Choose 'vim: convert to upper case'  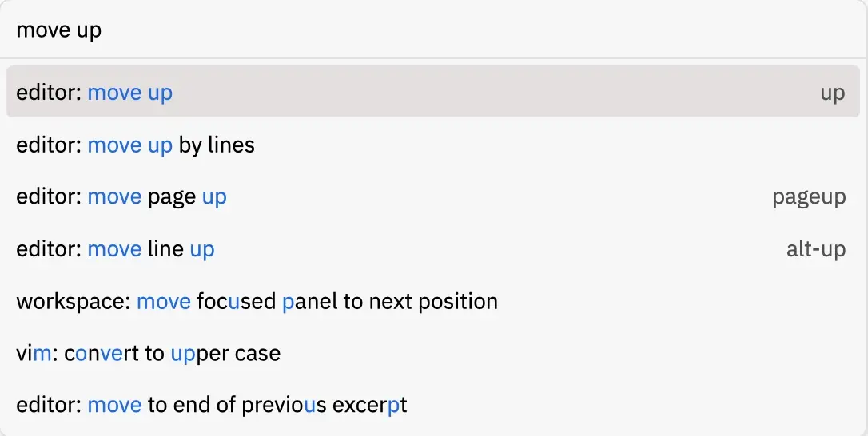[433, 353]
